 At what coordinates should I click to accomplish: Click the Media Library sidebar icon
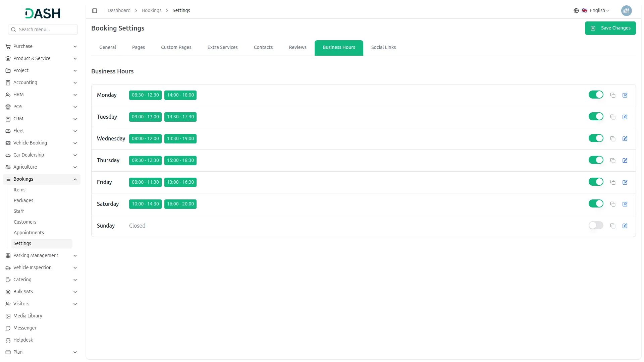click(x=8, y=316)
